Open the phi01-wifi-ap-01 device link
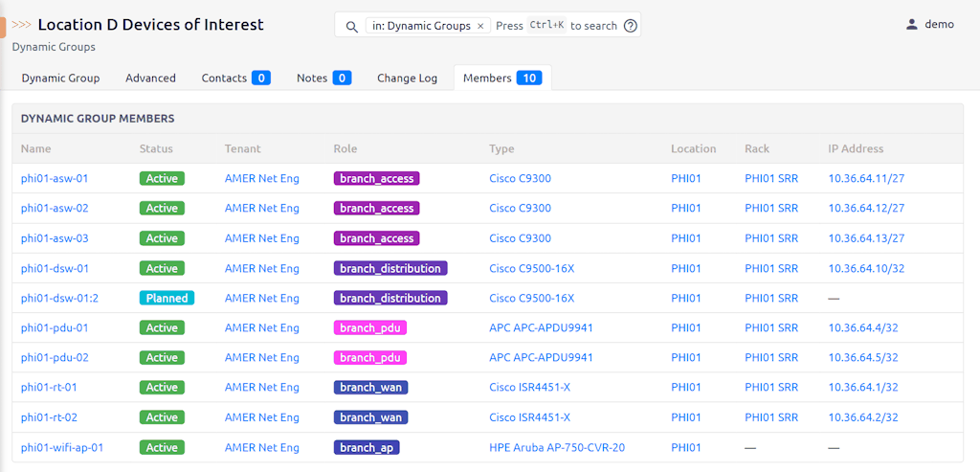Screen dimensions: 980x472 pos(62,447)
